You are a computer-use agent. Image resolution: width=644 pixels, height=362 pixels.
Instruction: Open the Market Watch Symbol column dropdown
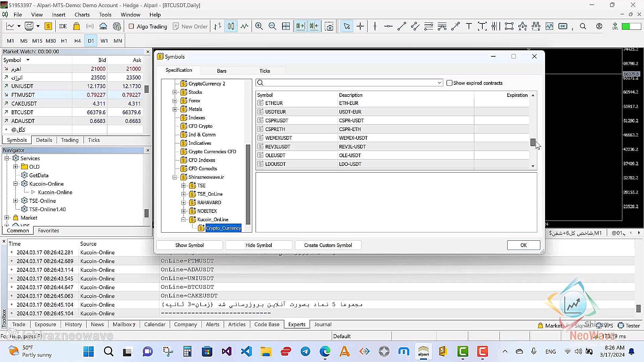(x=28, y=60)
